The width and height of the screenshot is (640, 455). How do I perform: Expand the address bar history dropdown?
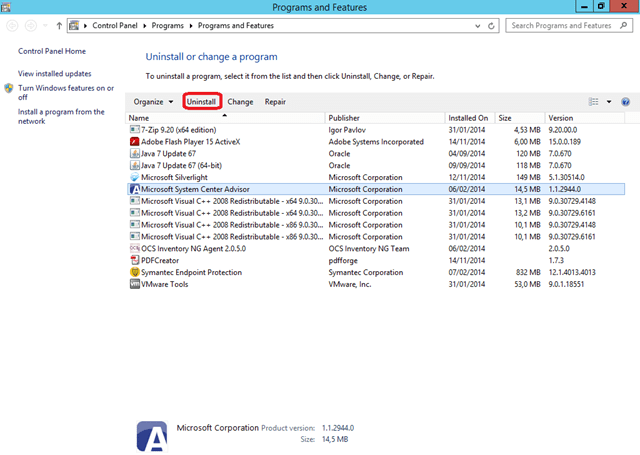click(478, 26)
